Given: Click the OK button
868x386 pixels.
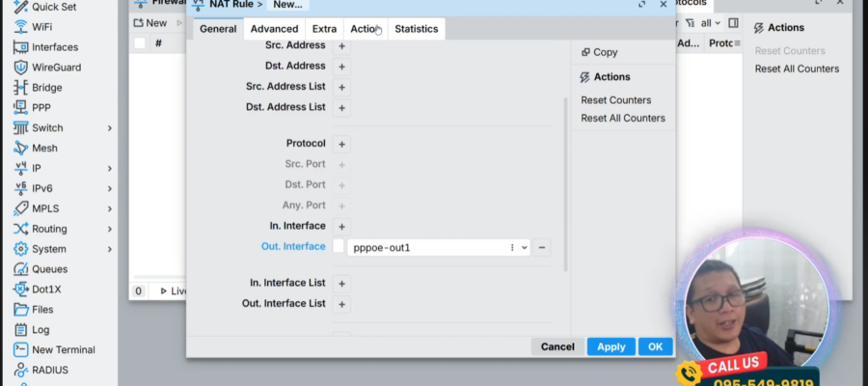Looking at the screenshot, I should pyautogui.click(x=656, y=346).
